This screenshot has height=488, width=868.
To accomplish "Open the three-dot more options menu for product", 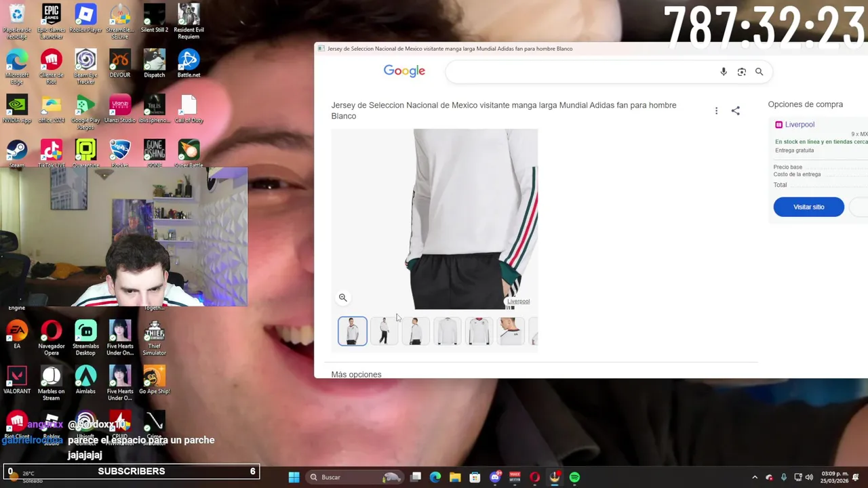I will pos(716,110).
